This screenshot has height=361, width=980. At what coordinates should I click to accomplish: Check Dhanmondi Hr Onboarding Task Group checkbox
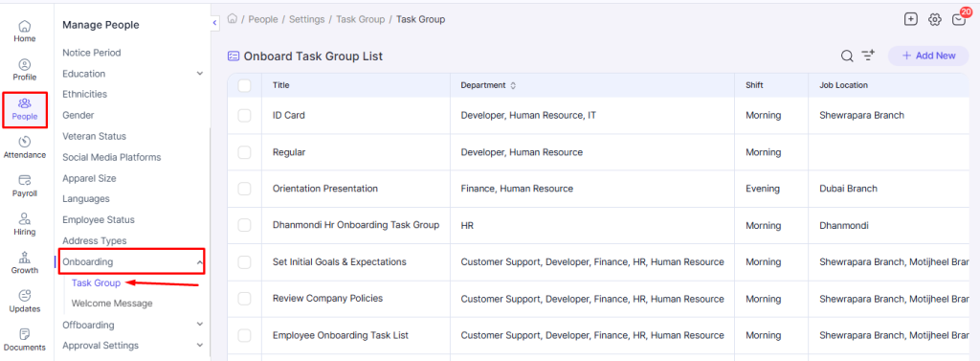pos(244,225)
